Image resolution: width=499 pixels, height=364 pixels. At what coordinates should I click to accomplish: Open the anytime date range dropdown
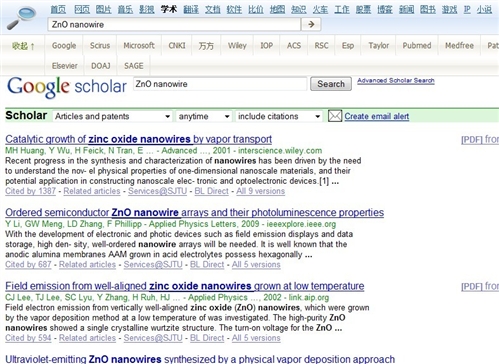tap(204, 116)
